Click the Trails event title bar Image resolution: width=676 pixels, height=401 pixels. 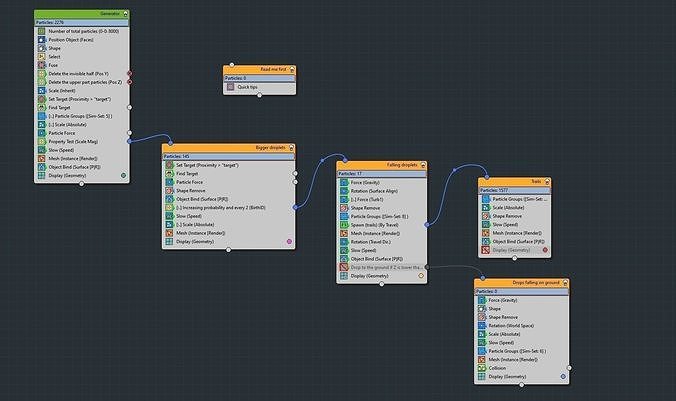(514, 182)
